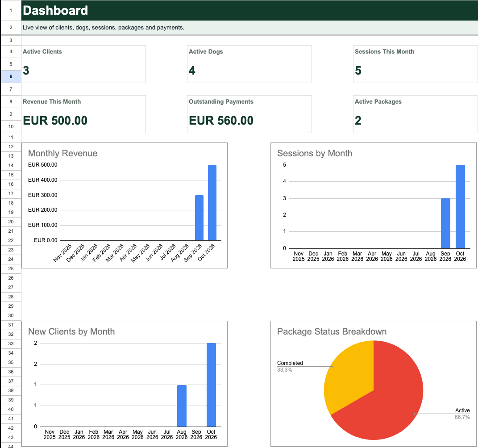Viewport: 478px width, 448px height.
Task: Click the 66.7% pie chart label
Action: click(x=462, y=417)
